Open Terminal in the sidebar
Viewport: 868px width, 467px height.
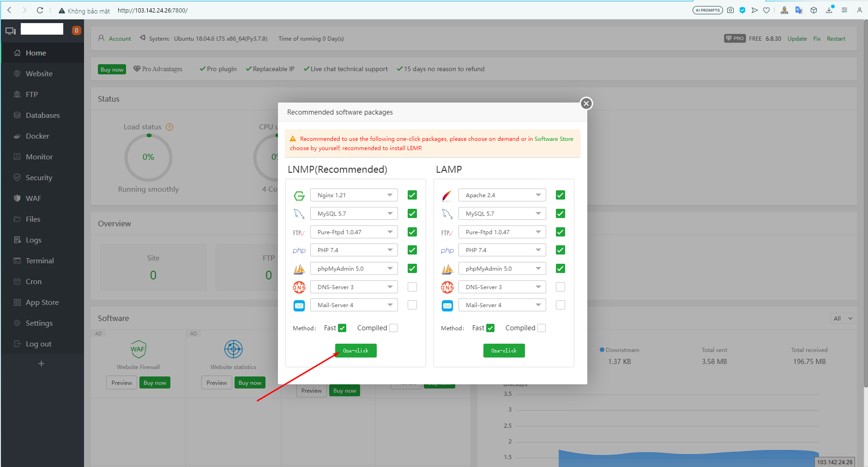coord(42,261)
